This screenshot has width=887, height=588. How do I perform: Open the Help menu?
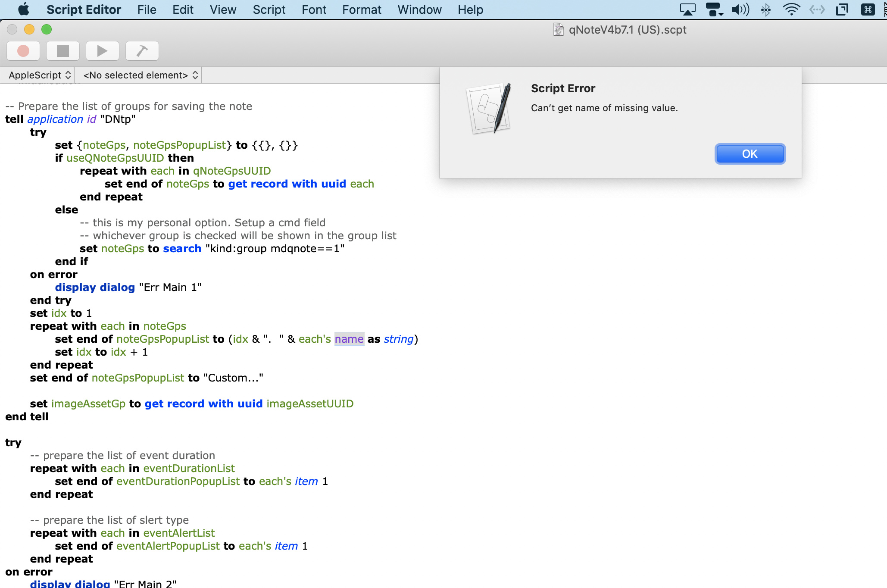[x=470, y=9]
